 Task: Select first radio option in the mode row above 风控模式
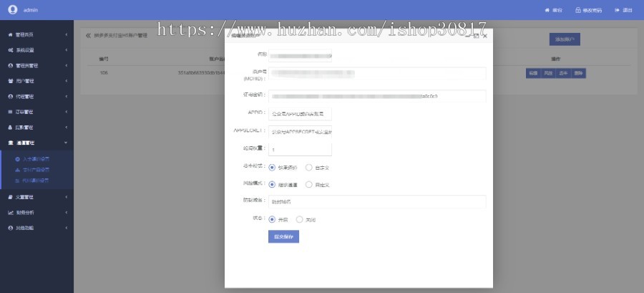coord(272,167)
